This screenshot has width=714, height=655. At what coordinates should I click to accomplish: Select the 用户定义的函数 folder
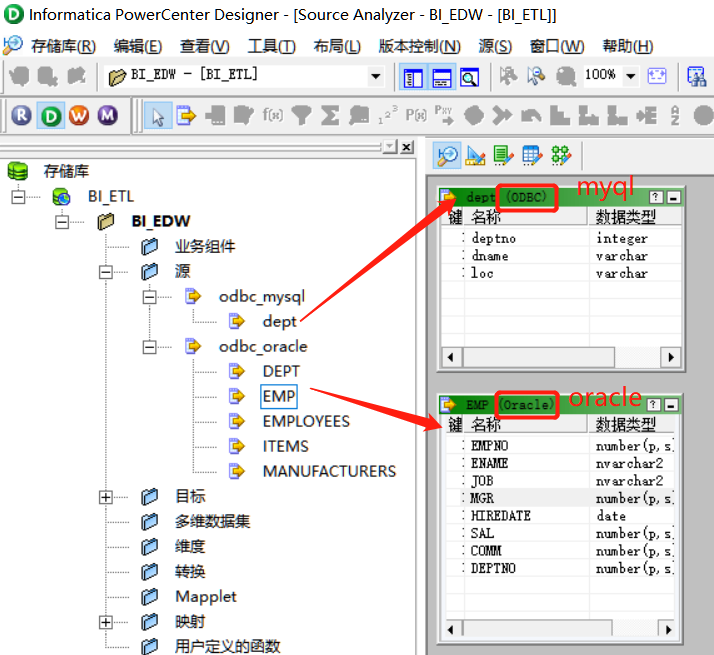click(227, 646)
